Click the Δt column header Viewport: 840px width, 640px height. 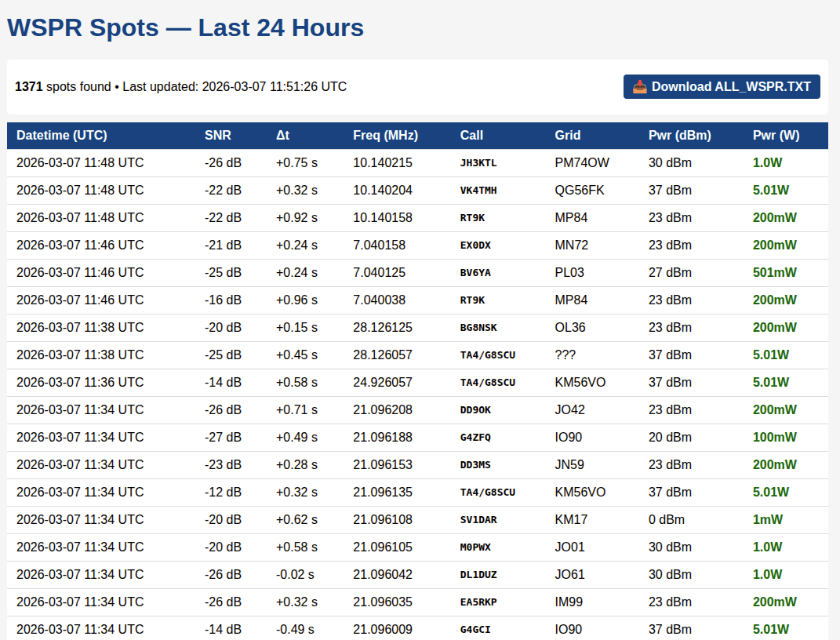point(282,136)
